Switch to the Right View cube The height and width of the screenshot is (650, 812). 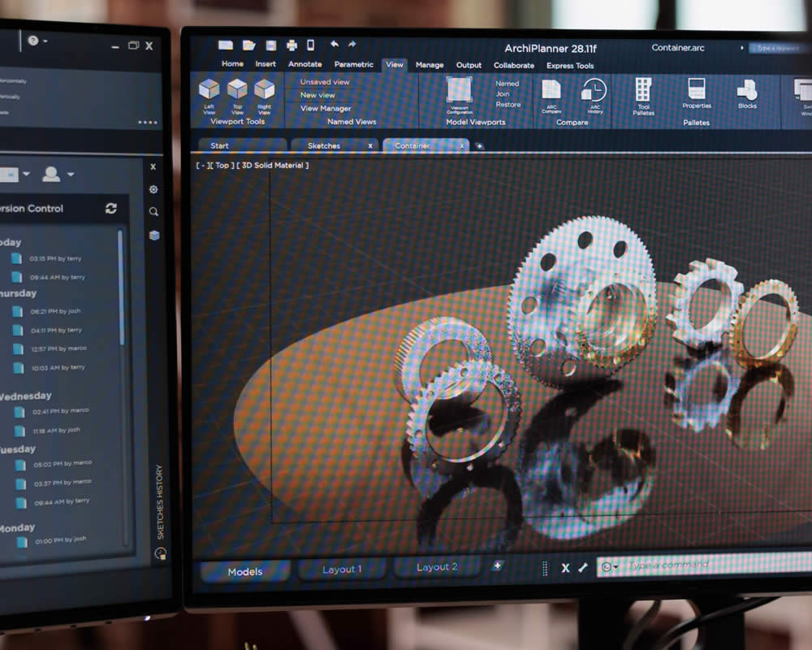[x=264, y=97]
